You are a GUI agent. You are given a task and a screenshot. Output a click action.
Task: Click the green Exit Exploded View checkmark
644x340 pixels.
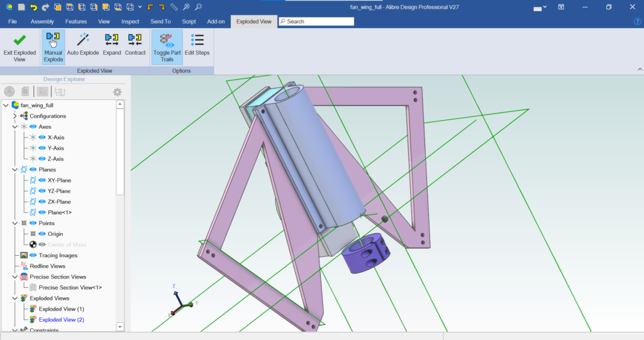point(19,47)
